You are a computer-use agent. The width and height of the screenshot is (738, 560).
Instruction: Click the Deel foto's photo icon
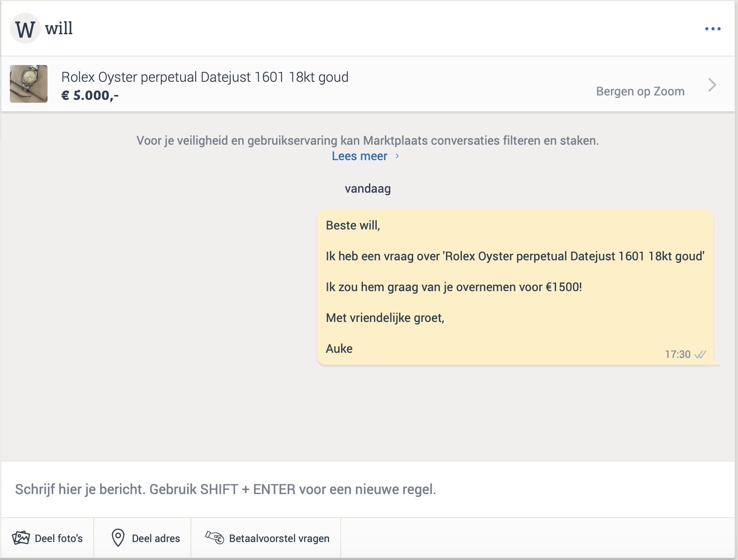coord(21,538)
